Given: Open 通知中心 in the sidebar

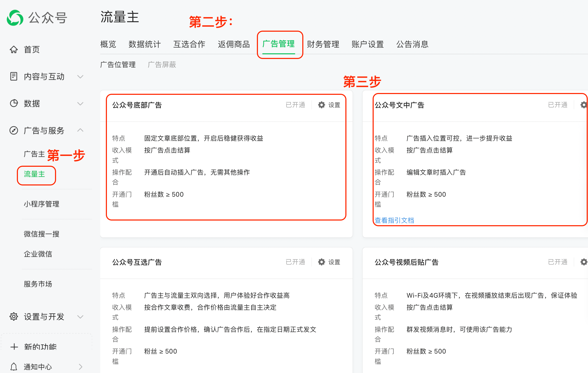Looking at the screenshot, I should (x=38, y=367).
